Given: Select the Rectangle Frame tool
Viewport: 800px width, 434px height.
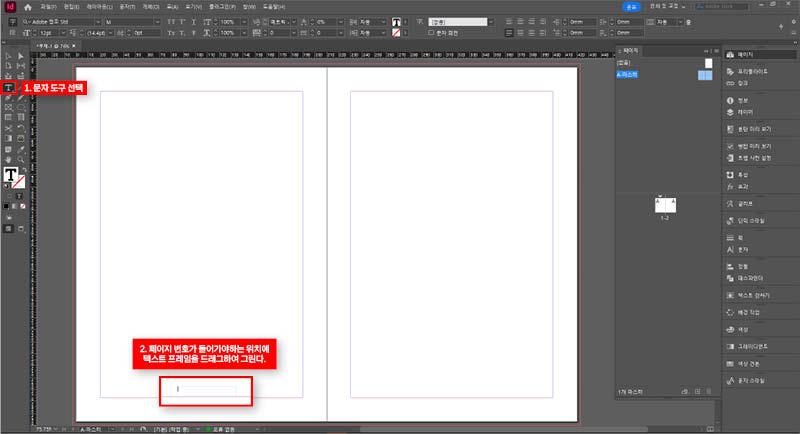Looking at the screenshot, I should click(x=9, y=108).
